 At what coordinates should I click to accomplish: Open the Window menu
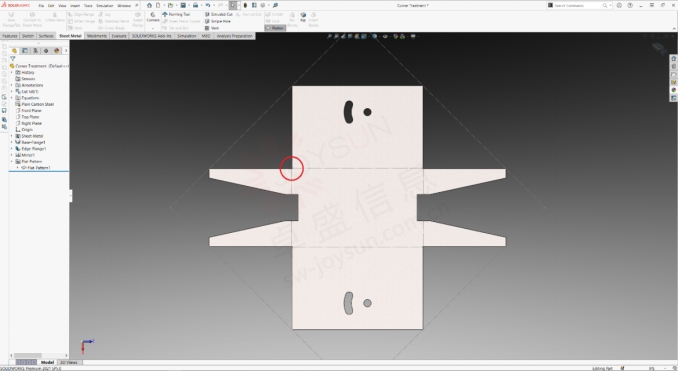click(x=124, y=6)
